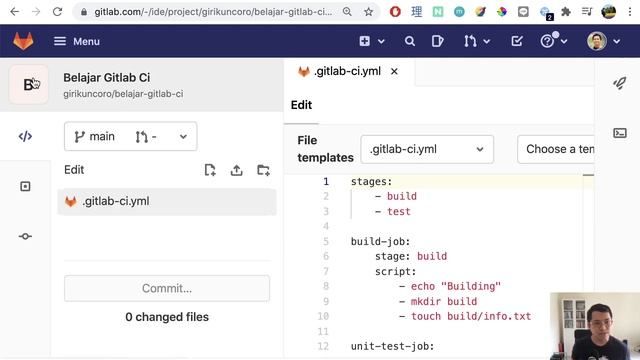The width and height of the screenshot is (640, 360).
Task: Open the Pipelines rocket icon in right sidebar
Action: 620,83
